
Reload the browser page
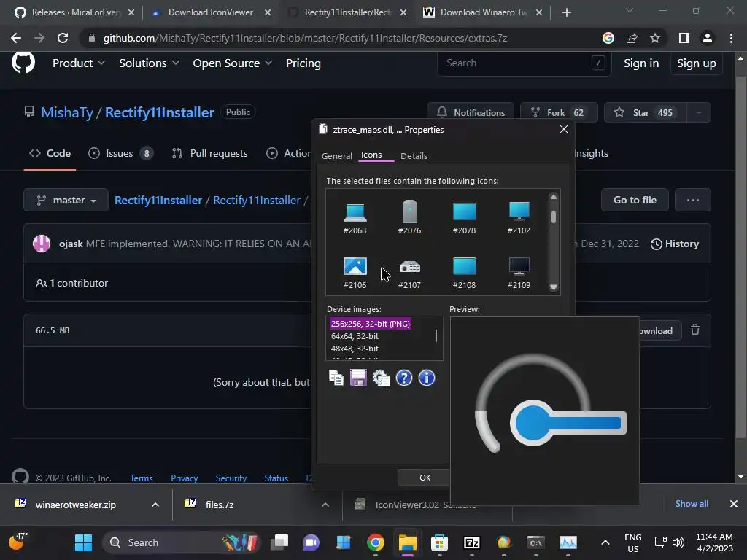coord(63,38)
